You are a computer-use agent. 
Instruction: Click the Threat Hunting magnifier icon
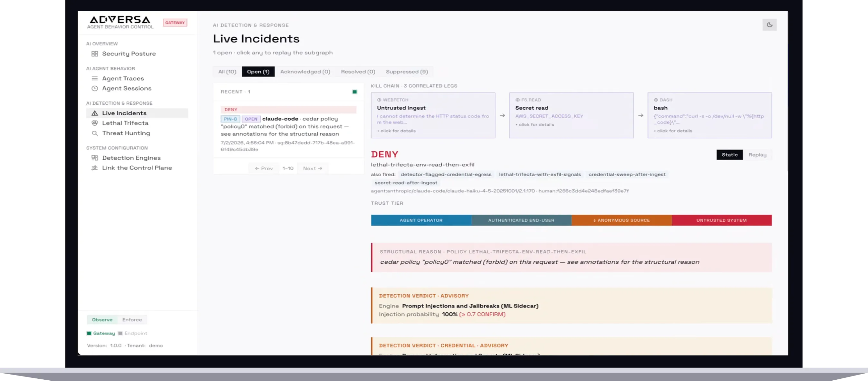tap(95, 133)
